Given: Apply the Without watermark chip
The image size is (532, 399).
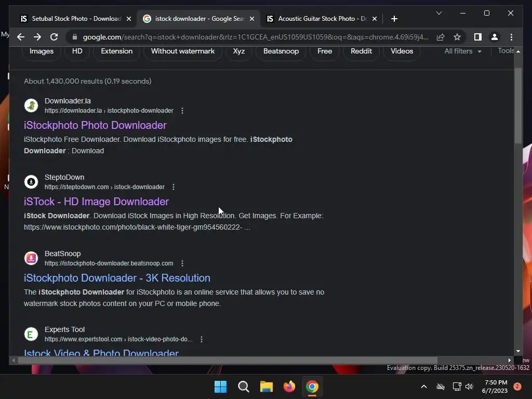Looking at the screenshot, I should pos(182,51).
